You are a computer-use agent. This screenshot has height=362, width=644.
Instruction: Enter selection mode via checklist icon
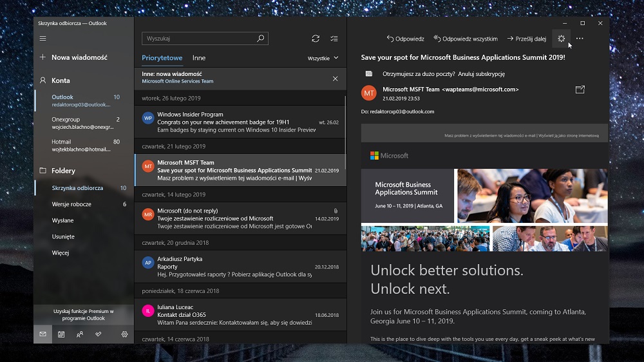[x=334, y=38]
